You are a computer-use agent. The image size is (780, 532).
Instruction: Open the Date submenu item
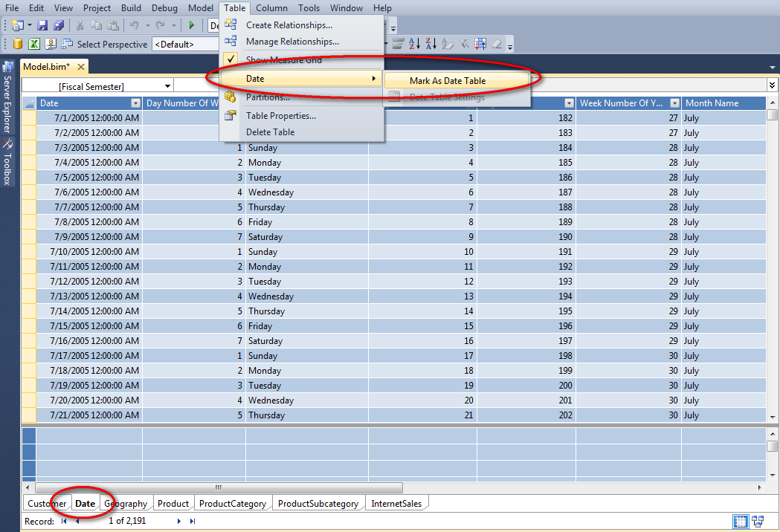[302, 79]
